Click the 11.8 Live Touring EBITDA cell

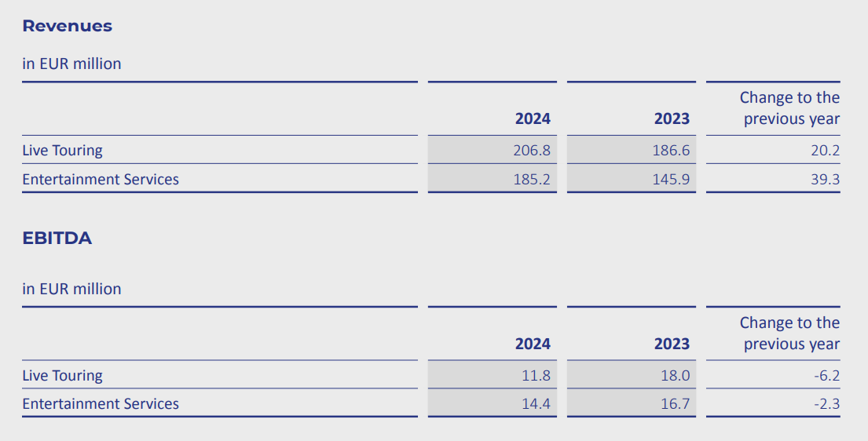click(x=536, y=376)
